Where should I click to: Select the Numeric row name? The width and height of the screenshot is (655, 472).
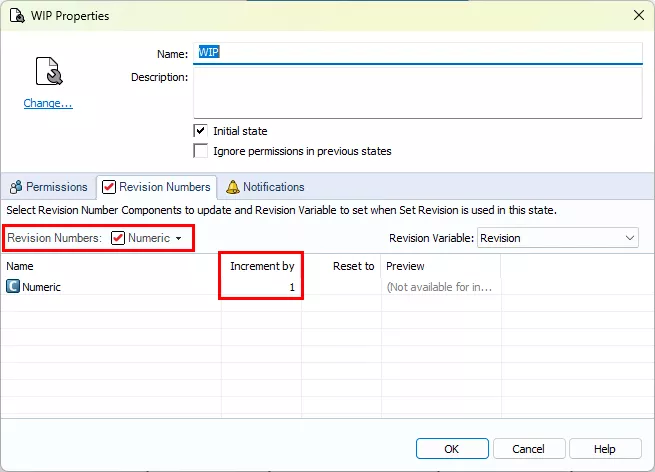click(41, 287)
